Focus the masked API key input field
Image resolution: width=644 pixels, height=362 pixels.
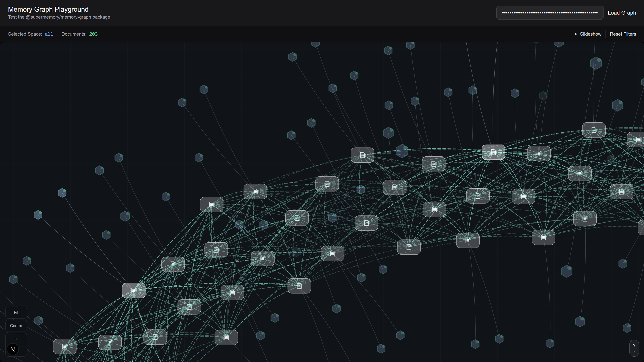[550, 13]
